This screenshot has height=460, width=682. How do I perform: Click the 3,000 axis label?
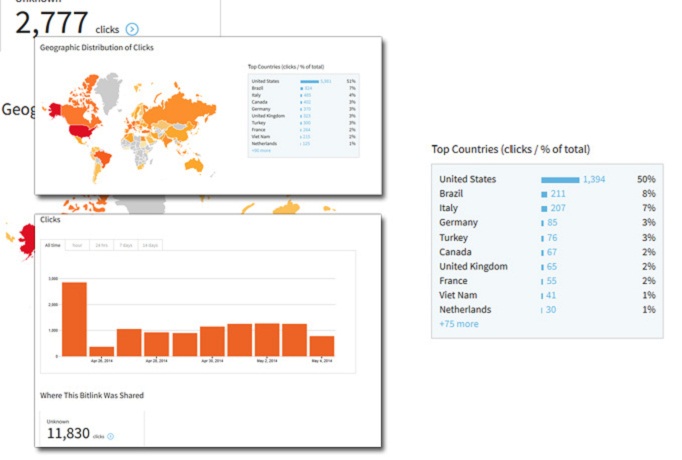pyautogui.click(x=53, y=278)
